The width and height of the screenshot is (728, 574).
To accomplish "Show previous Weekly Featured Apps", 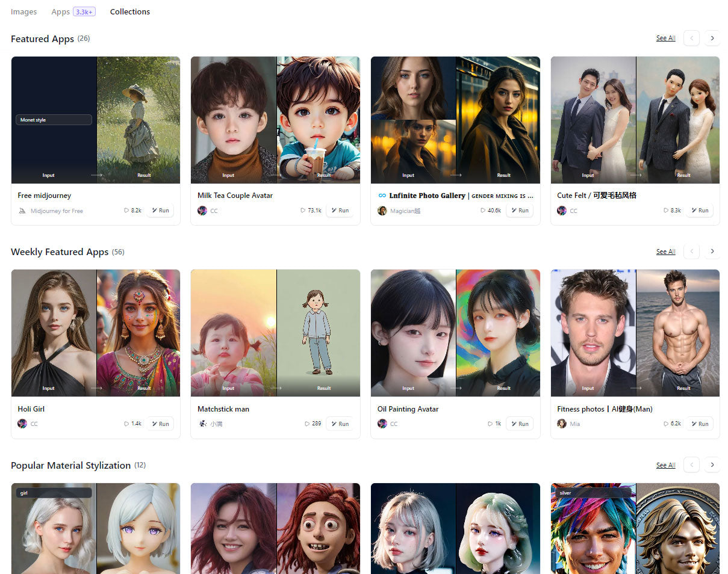I will [691, 252].
